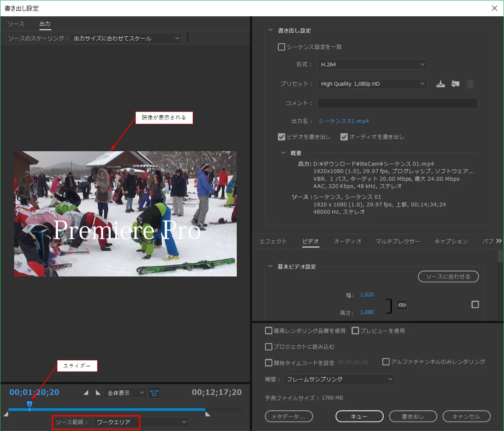
Task: Collapse the 書き出し設定 section
Action: coord(270,30)
